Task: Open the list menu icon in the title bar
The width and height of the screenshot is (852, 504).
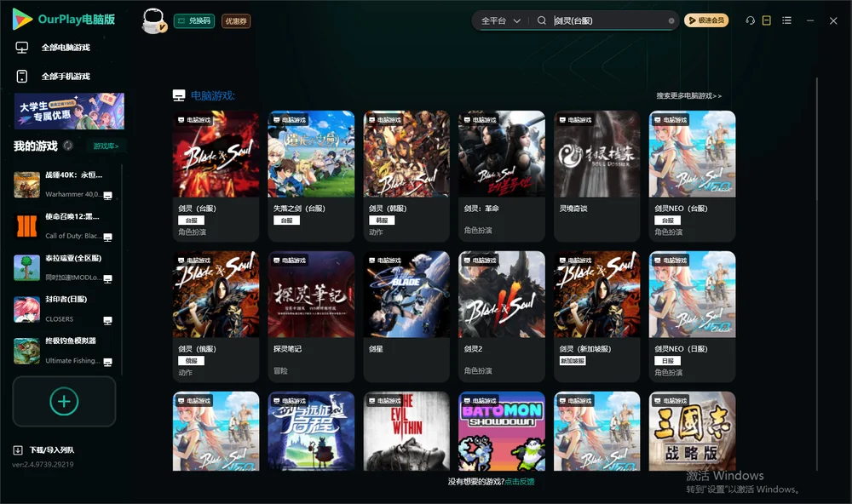Action: [786, 20]
